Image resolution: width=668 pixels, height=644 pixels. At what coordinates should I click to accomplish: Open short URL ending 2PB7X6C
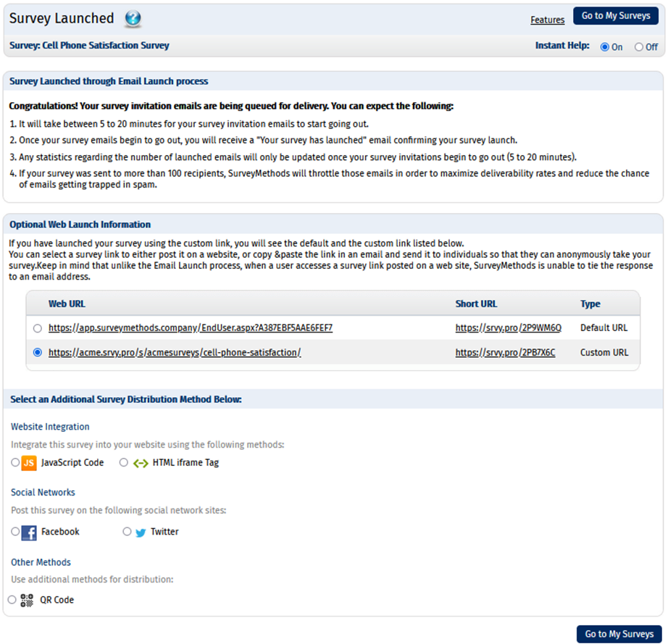(505, 353)
